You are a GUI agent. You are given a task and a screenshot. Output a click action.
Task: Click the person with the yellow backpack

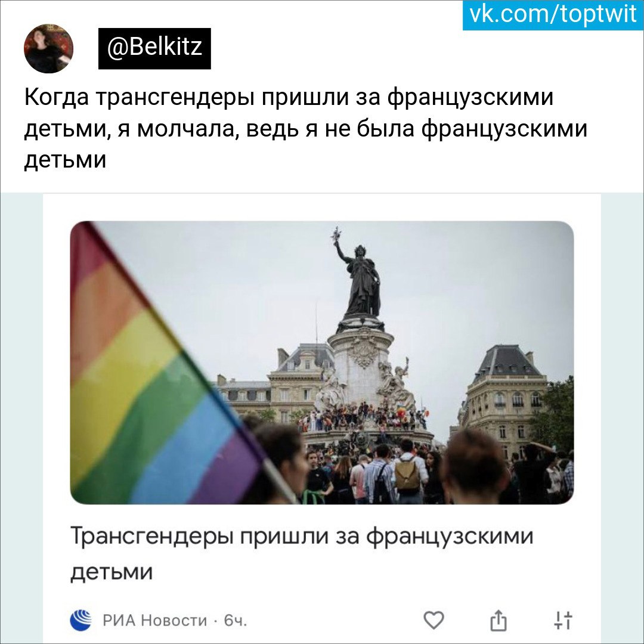pos(407,472)
